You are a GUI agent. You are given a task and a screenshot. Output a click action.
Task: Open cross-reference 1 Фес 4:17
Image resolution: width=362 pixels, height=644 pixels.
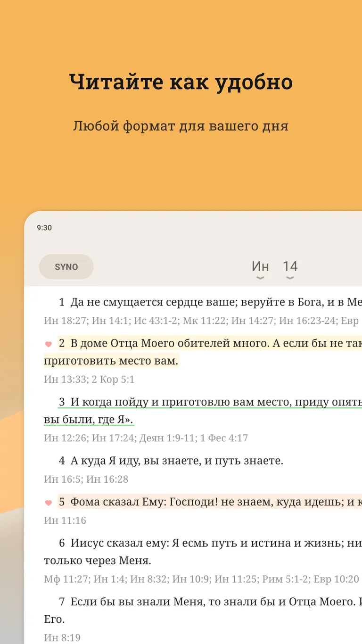pyautogui.click(x=224, y=438)
